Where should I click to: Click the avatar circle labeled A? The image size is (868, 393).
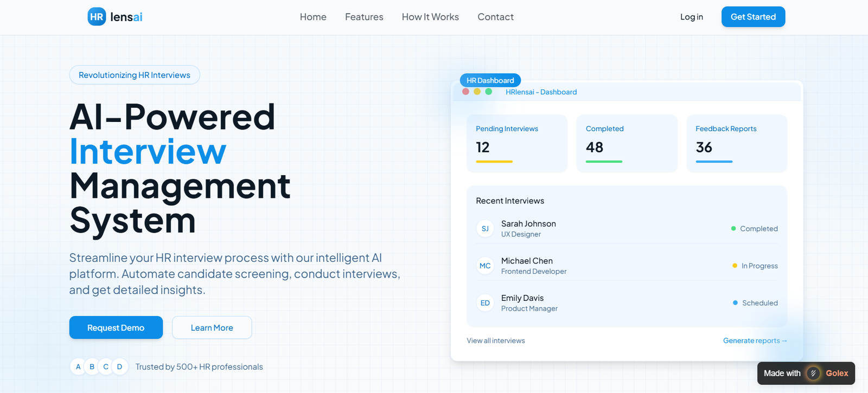pyautogui.click(x=78, y=367)
